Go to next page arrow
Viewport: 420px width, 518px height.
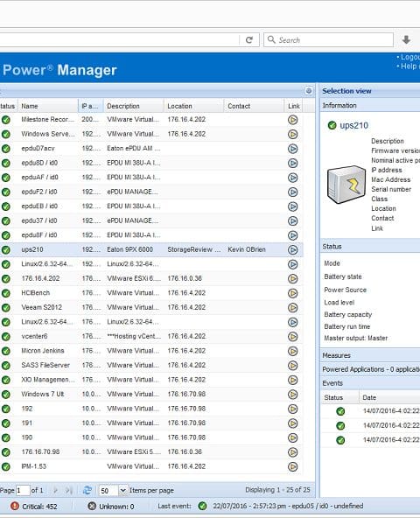pos(55,490)
